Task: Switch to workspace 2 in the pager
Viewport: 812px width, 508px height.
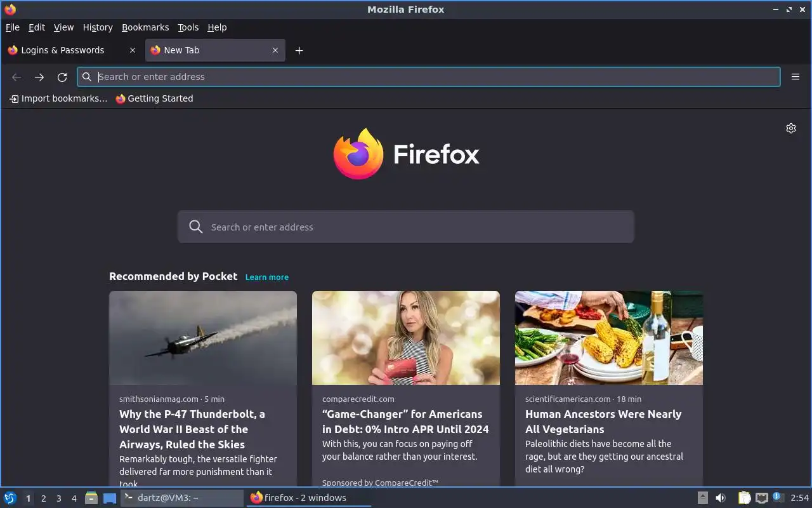Action: [43, 498]
